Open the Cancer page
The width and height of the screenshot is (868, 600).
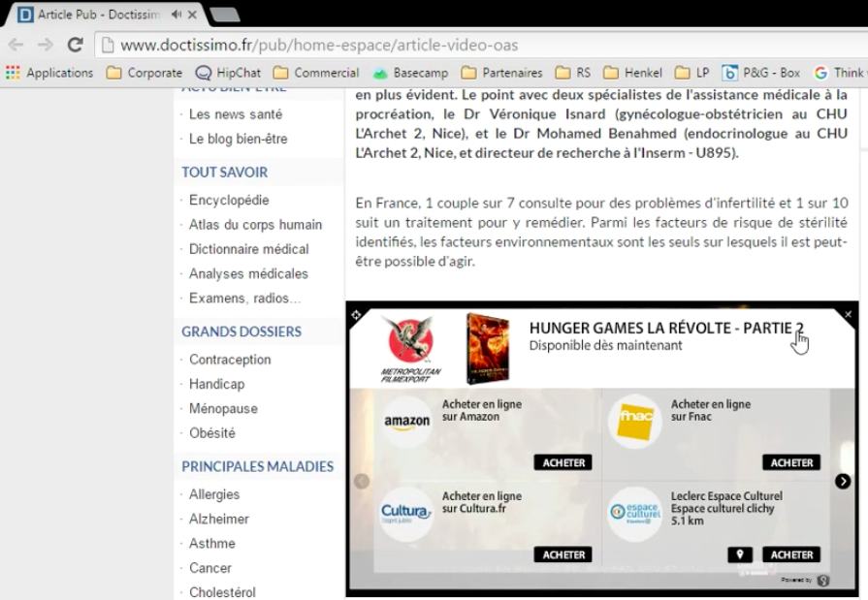pos(209,568)
